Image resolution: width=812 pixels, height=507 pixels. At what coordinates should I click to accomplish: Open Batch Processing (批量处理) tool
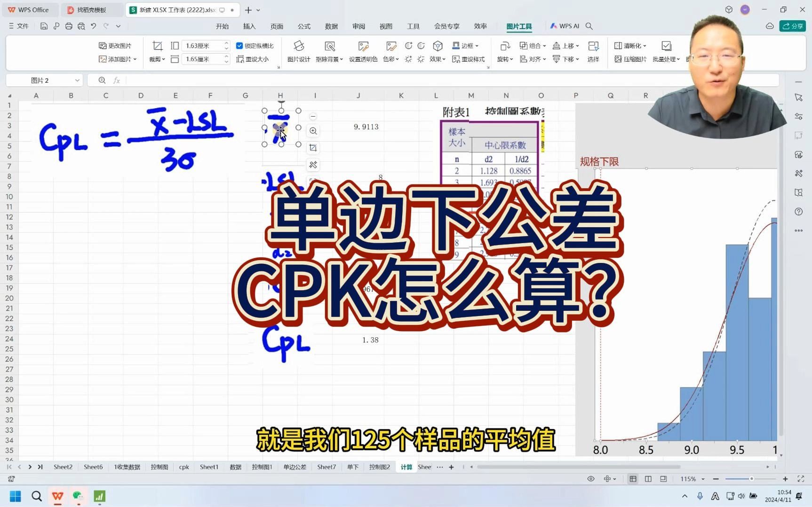pyautogui.click(x=666, y=52)
